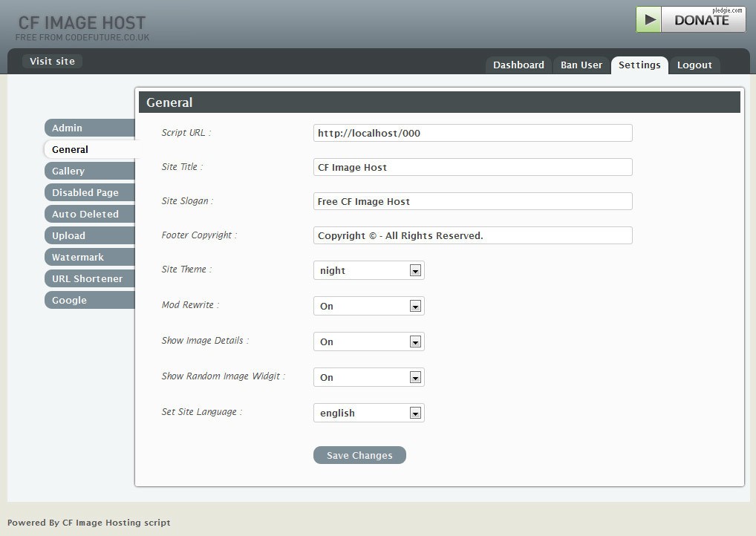Select the URL Shortener sidebar item
Viewport: 756px width, 536px height.
tap(89, 279)
